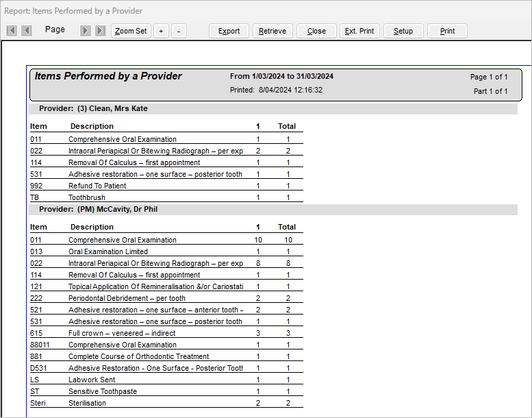Click Ext. Print button

click(x=359, y=31)
